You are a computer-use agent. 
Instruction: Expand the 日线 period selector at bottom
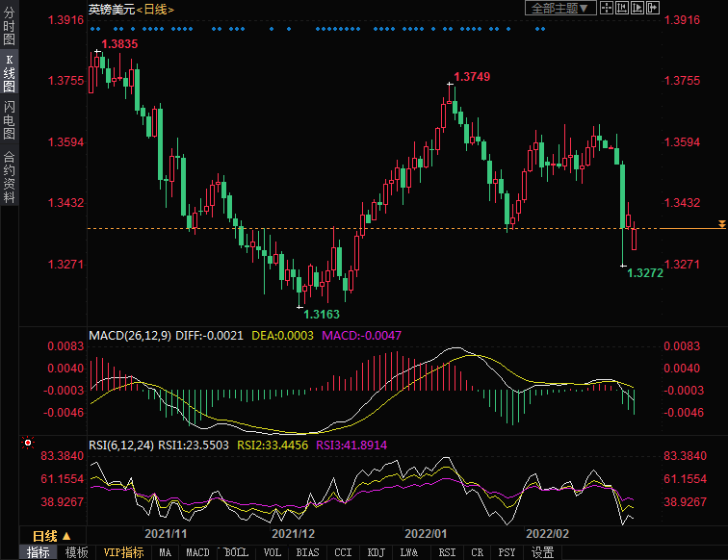(x=51, y=536)
